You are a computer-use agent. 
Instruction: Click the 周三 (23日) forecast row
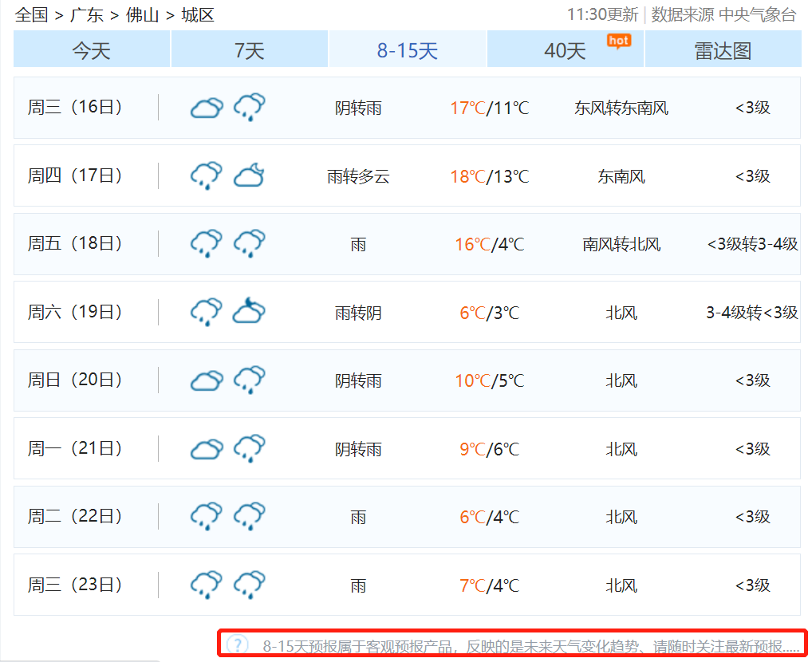(407, 585)
